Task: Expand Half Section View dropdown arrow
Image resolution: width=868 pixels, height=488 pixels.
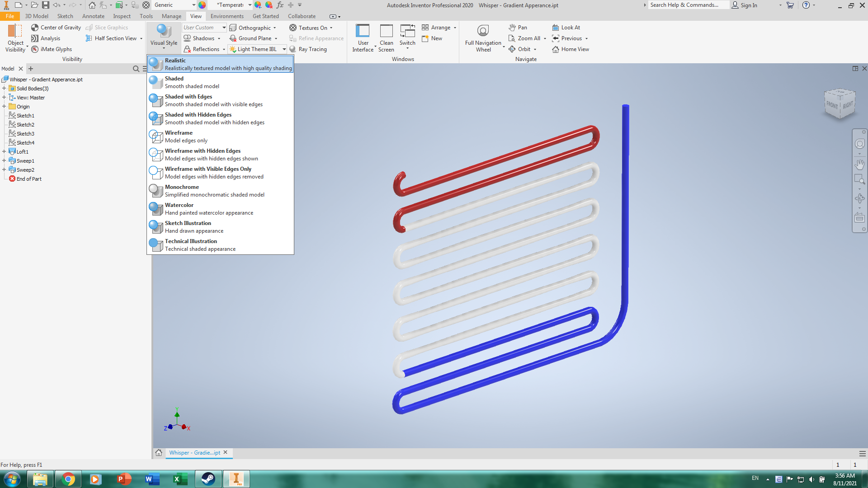Action: (141, 38)
